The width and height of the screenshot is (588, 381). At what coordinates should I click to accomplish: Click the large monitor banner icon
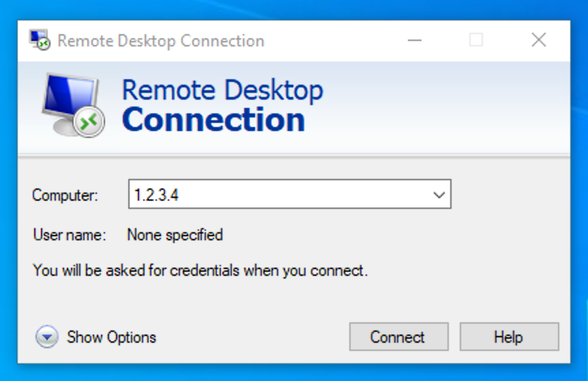pyautogui.click(x=73, y=105)
